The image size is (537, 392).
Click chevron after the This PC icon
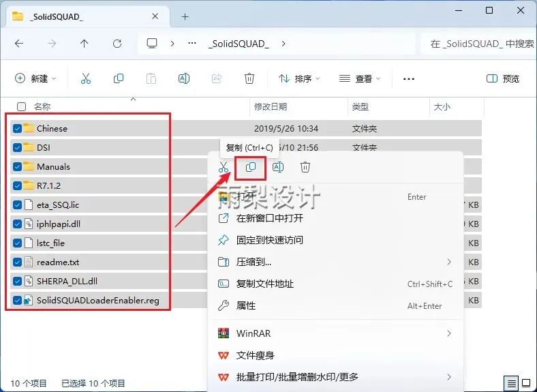172,44
